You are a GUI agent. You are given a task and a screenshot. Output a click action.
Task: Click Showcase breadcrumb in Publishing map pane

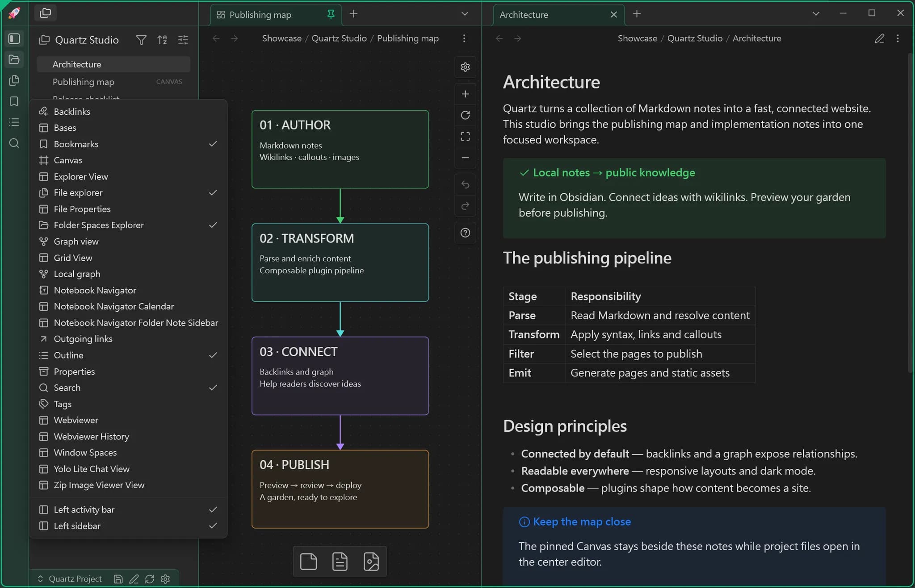(281, 38)
